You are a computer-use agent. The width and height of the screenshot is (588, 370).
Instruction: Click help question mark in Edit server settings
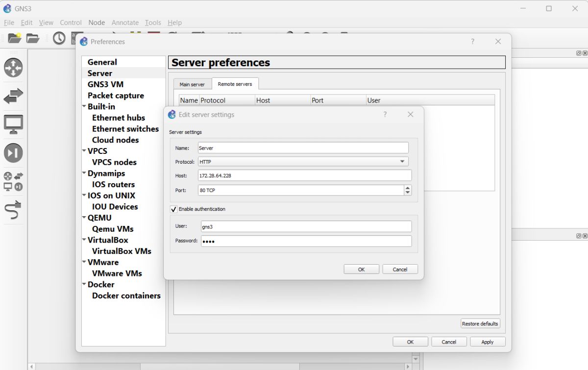click(x=385, y=114)
